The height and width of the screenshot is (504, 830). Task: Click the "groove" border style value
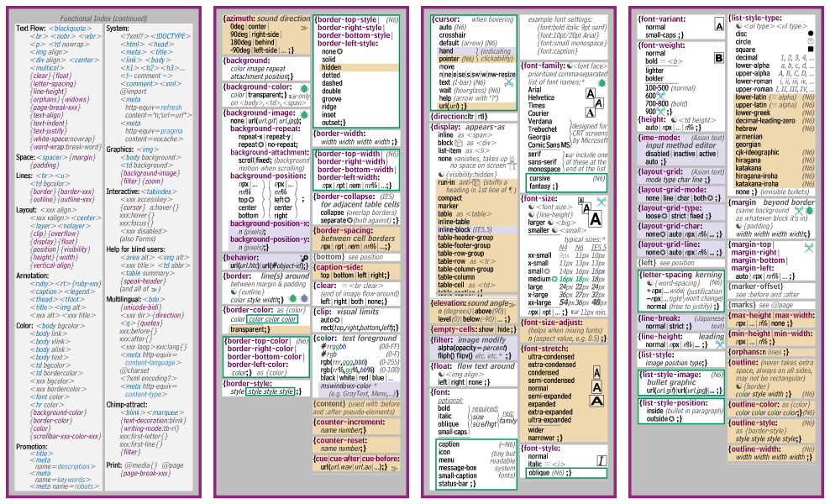tap(332, 99)
